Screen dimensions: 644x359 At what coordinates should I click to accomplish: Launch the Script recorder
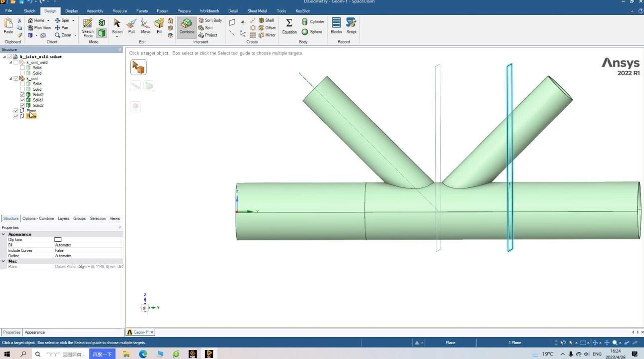coord(351,26)
